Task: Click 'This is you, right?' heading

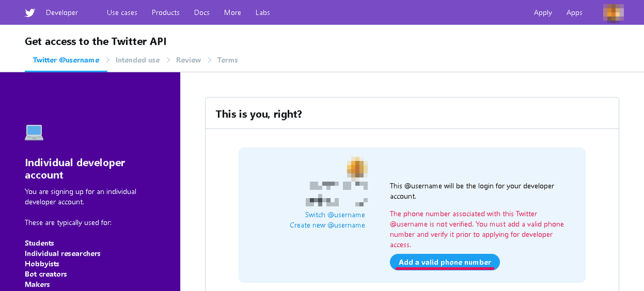Action: click(259, 114)
